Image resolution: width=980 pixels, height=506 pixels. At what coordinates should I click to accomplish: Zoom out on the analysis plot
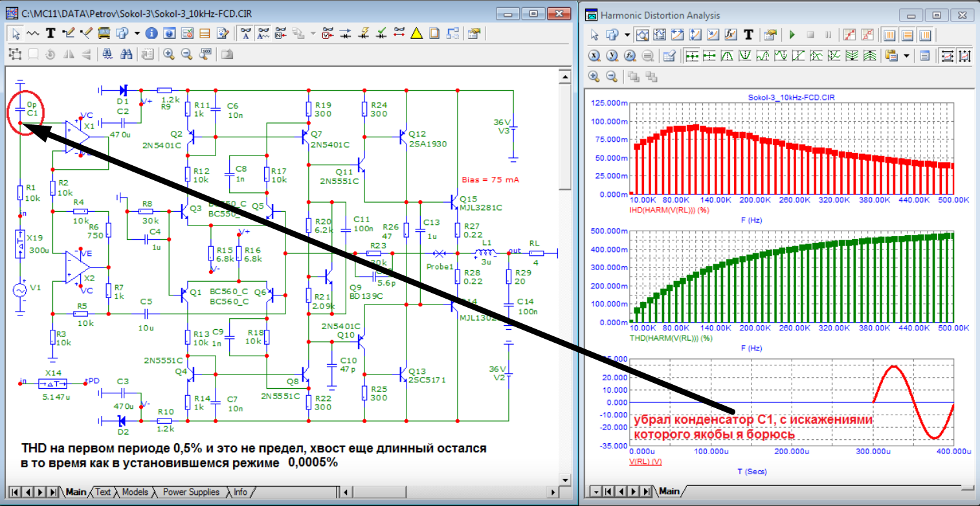(x=612, y=76)
